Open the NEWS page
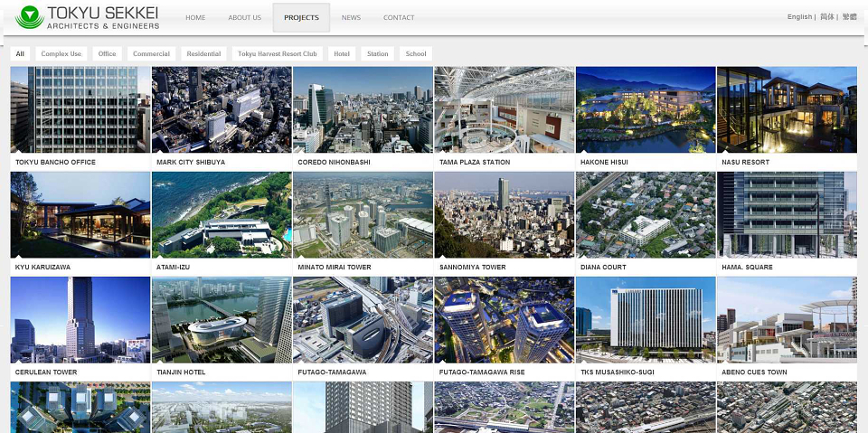 (351, 18)
